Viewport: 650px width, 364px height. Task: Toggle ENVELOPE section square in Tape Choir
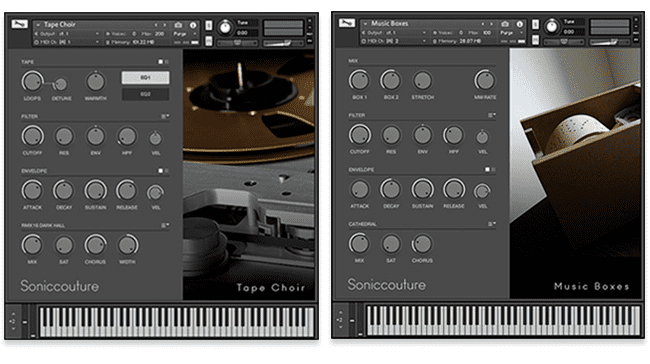[x=160, y=170]
